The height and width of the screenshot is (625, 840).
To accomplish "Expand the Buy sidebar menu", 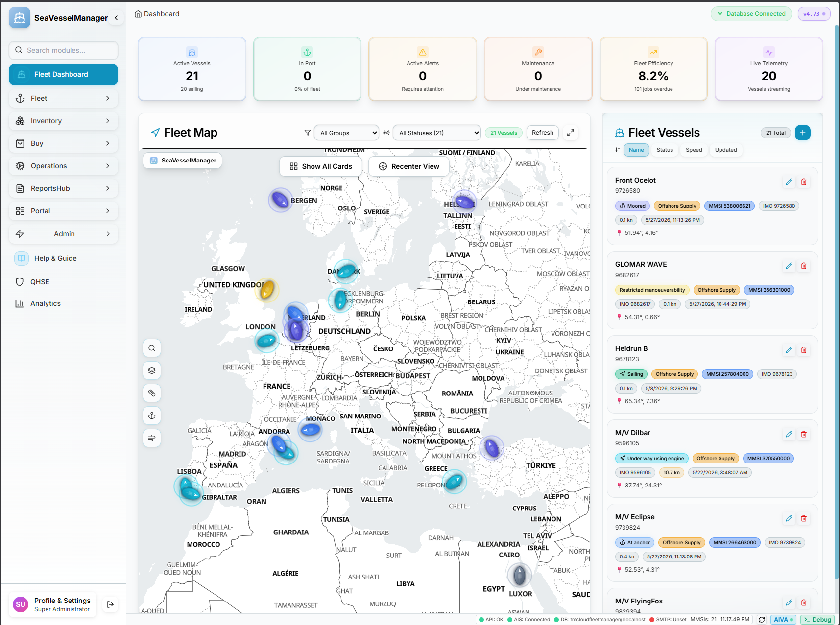I will pyautogui.click(x=63, y=143).
